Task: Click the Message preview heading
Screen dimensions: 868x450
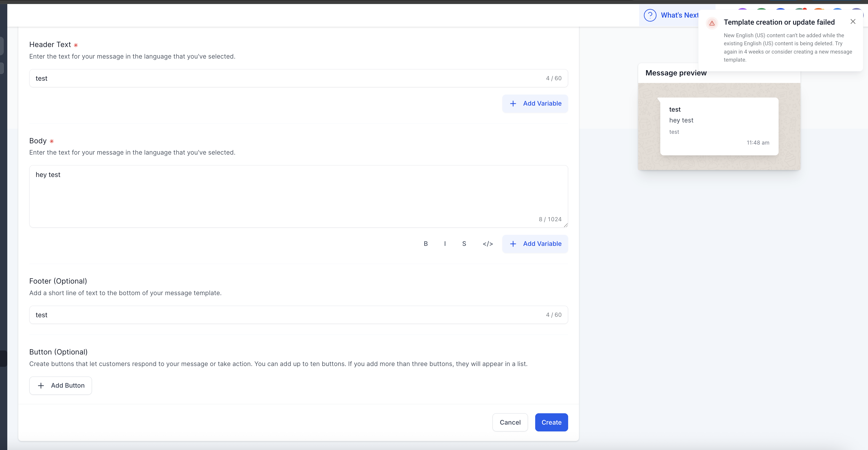Action: [676, 73]
